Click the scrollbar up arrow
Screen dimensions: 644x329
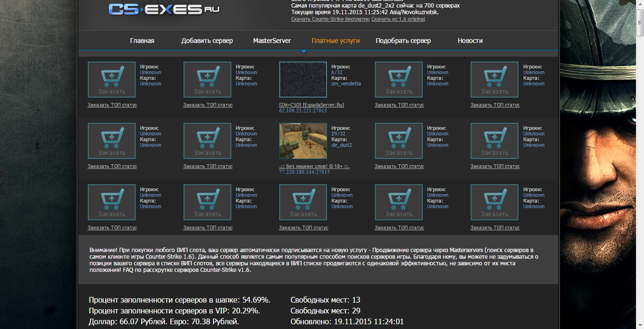coord(640,4)
